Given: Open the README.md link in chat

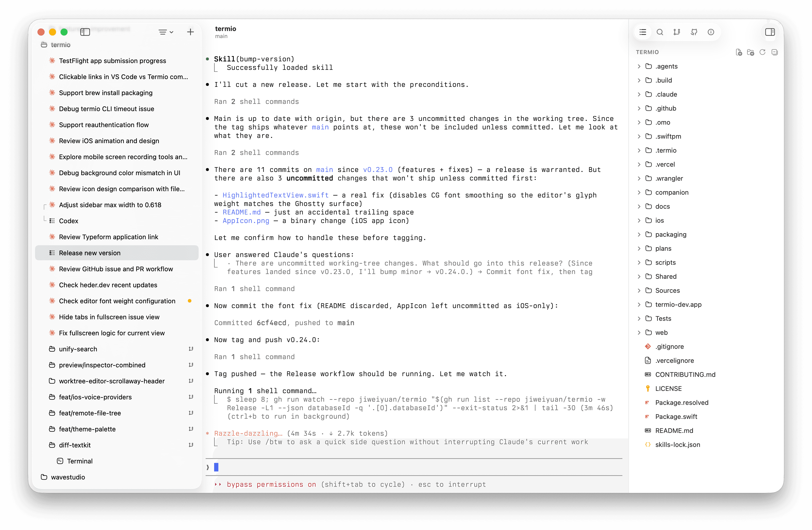Looking at the screenshot, I should coord(242,212).
